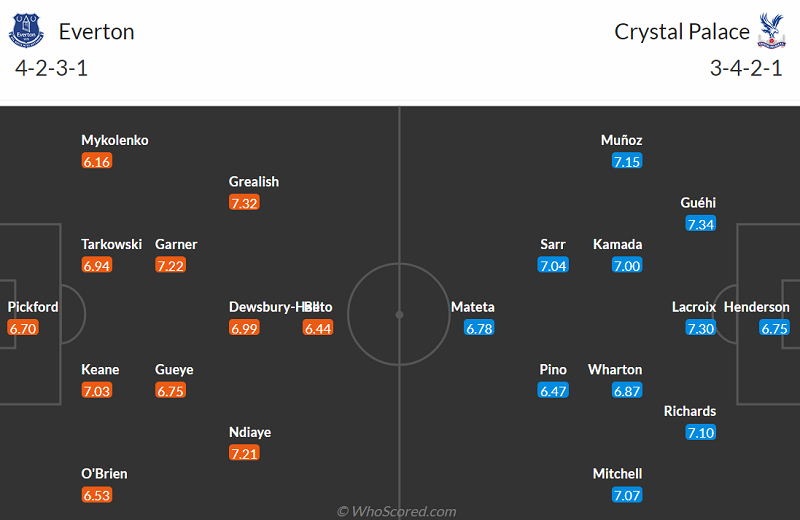Click Garner's 7.22 rating badge
This screenshot has height=520, width=800.
pyautogui.click(x=170, y=265)
